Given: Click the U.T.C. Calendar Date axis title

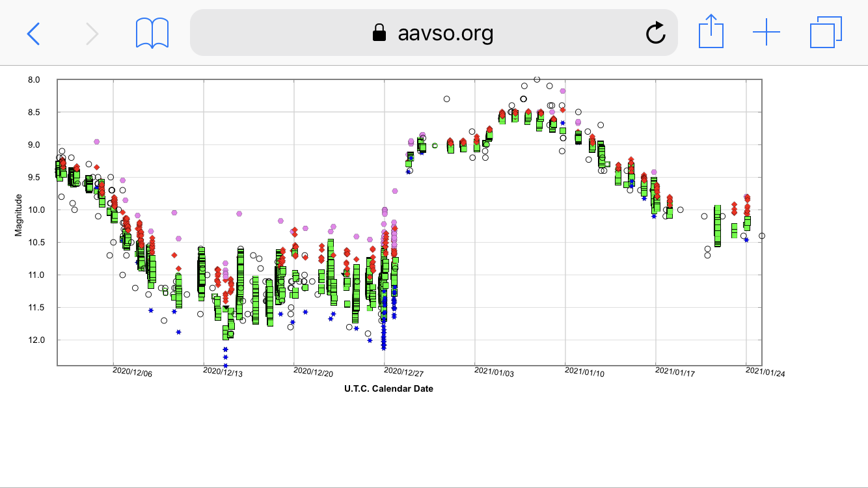Looking at the screenshot, I should tap(388, 389).
